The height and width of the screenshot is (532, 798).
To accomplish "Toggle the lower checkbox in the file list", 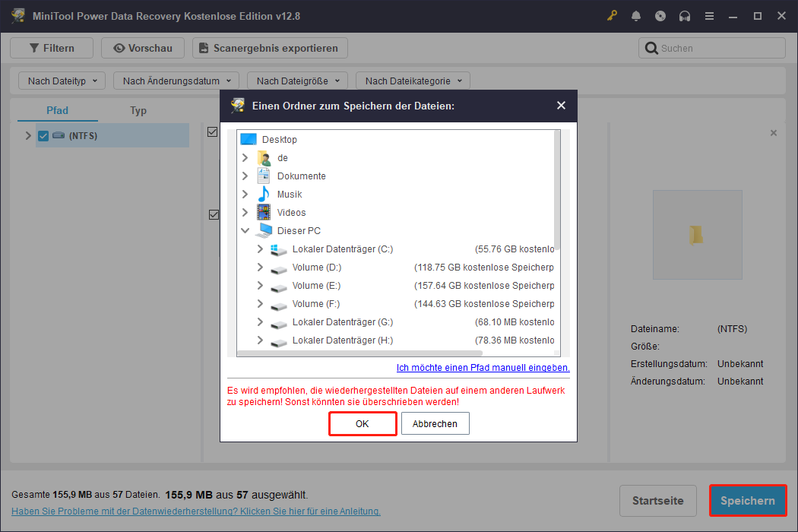I will click(213, 214).
